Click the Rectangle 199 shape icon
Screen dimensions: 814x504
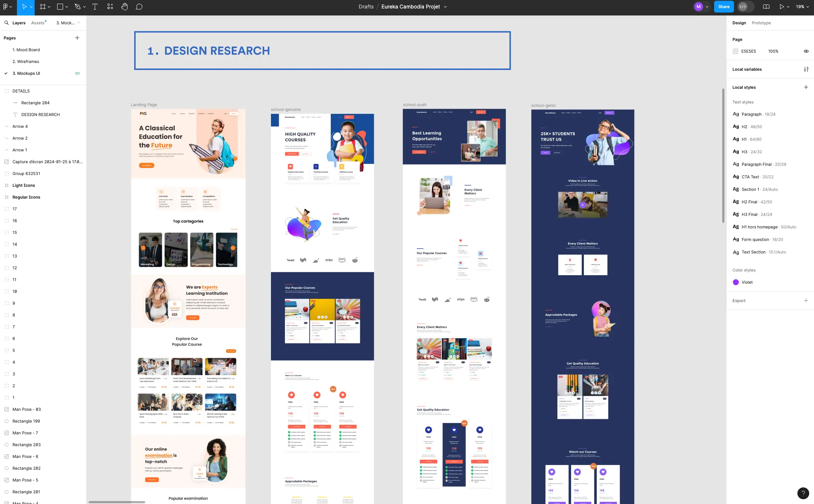click(x=7, y=421)
